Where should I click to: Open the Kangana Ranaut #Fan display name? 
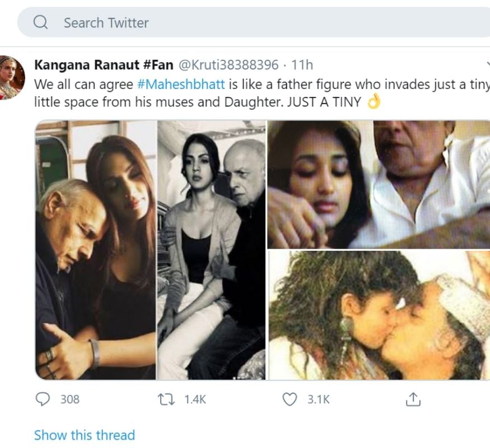pyautogui.click(x=104, y=65)
